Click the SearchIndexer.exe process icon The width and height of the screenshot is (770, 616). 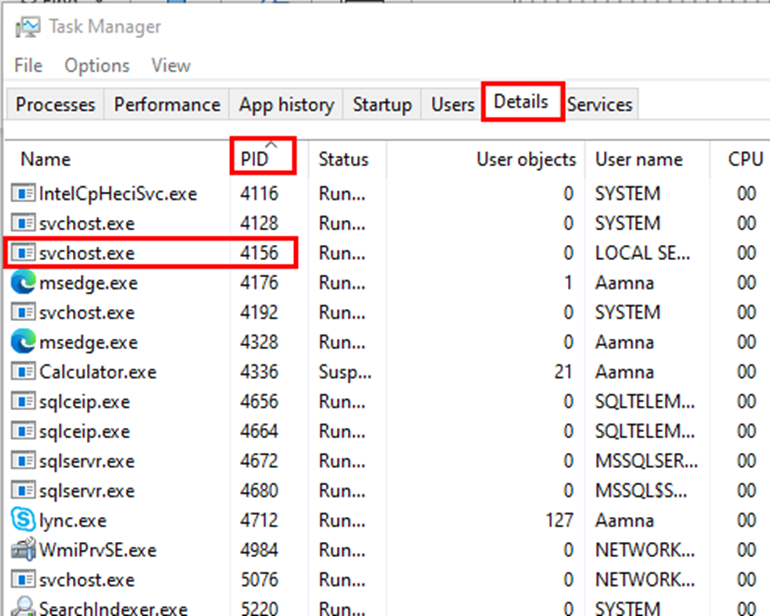[23, 607]
